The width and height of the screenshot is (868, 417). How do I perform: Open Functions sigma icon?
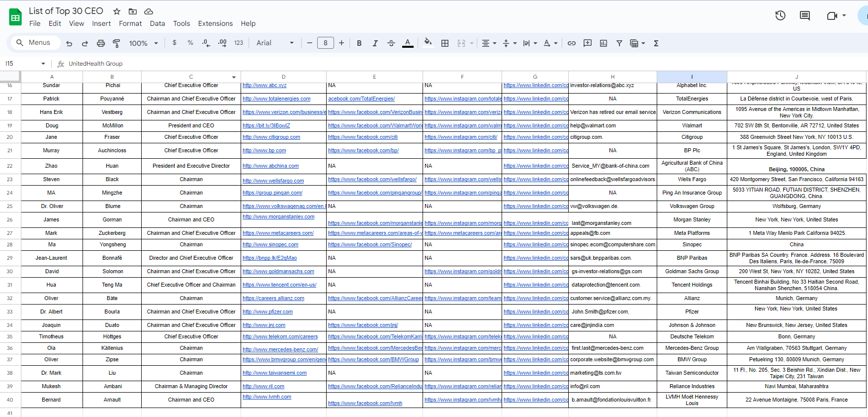[656, 43]
